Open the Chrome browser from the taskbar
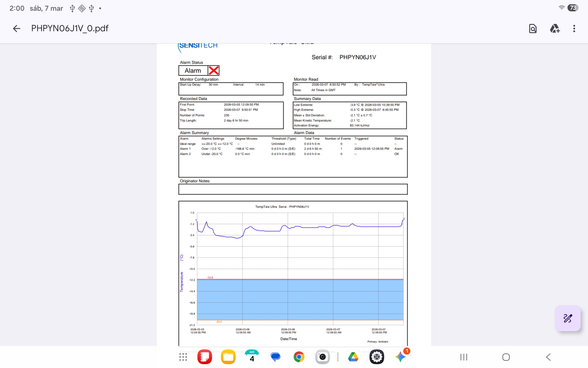Screen dimensions: 588x368 (299, 357)
